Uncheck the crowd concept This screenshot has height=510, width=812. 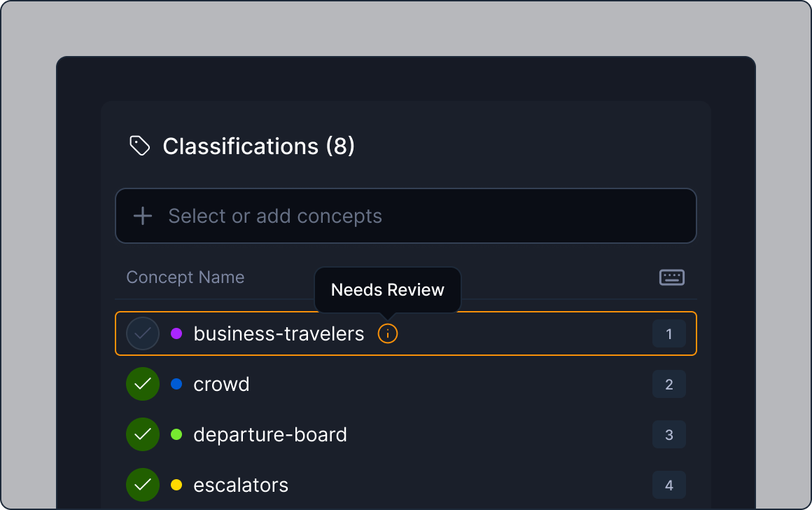pos(143,384)
